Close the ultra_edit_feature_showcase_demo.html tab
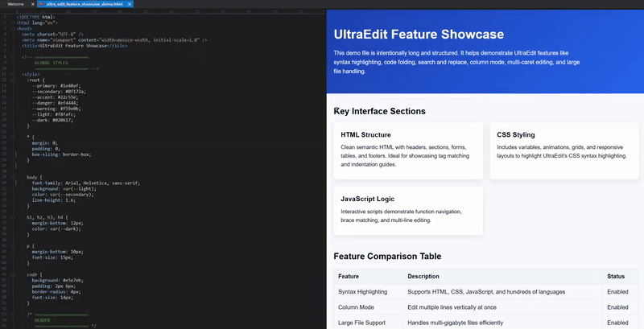 coord(130,4)
